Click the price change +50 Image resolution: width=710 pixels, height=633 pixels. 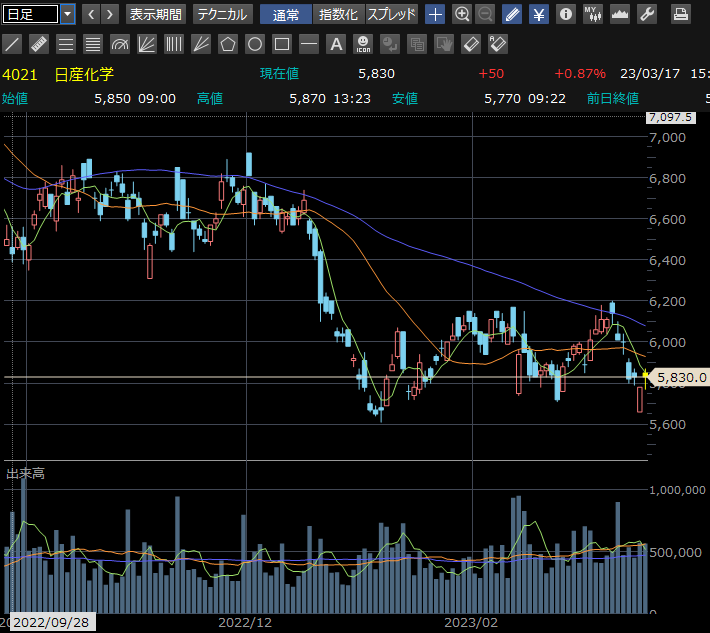[491, 74]
